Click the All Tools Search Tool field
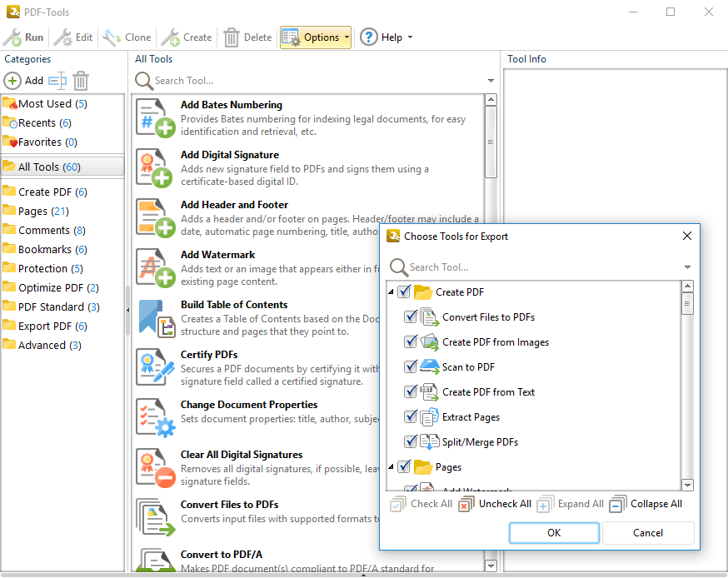This screenshot has width=728, height=578. [319, 81]
